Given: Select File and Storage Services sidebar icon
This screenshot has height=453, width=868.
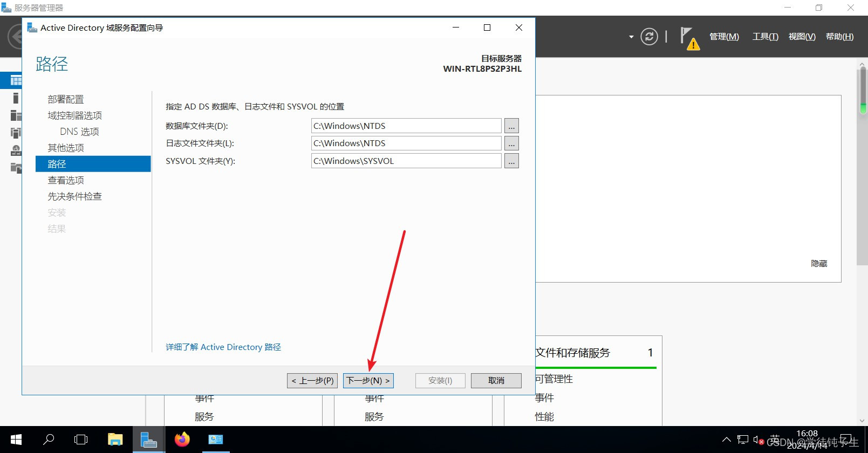Looking at the screenshot, I should tap(16, 168).
